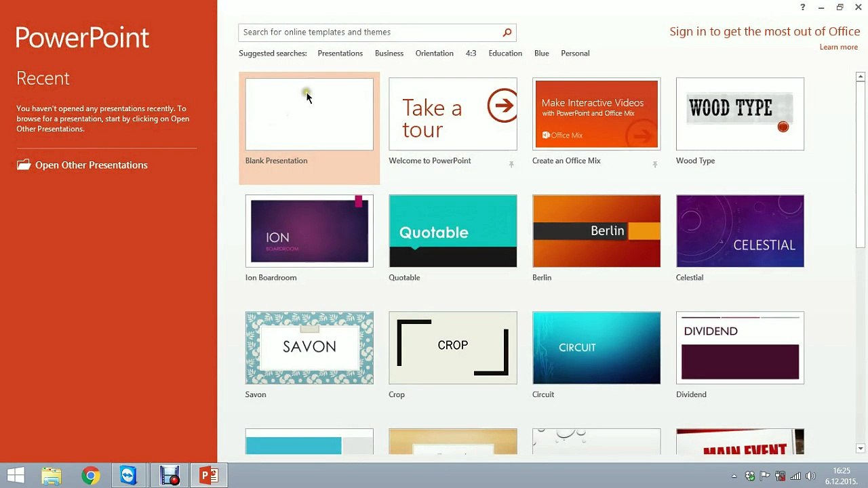Pin the Create an Office Mix template
The width and height of the screenshot is (868, 488).
654,164
